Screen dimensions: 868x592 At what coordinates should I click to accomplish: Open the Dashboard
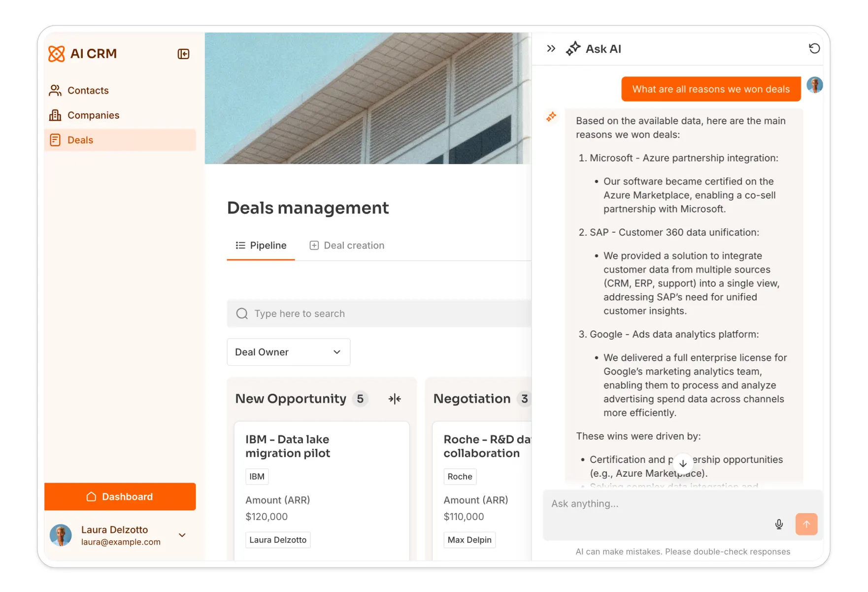pos(120,496)
